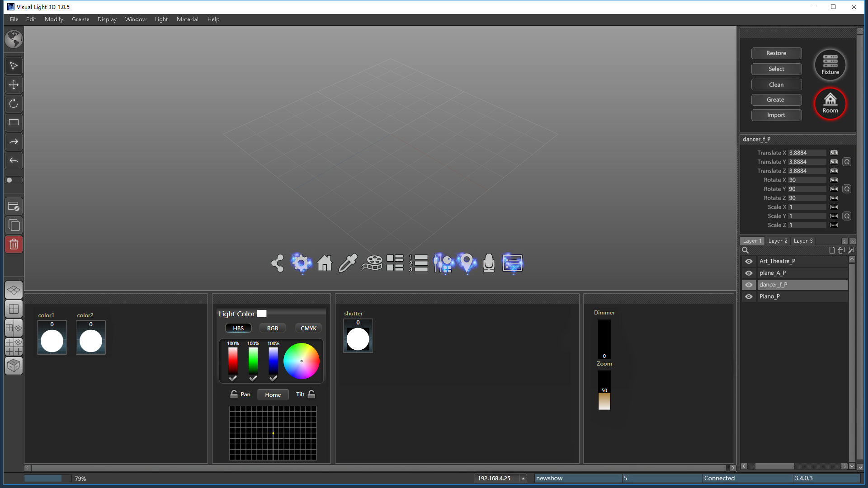Viewport: 868px width, 488px height.
Task: Click the color wheel in Light Color panel
Action: [x=301, y=361]
